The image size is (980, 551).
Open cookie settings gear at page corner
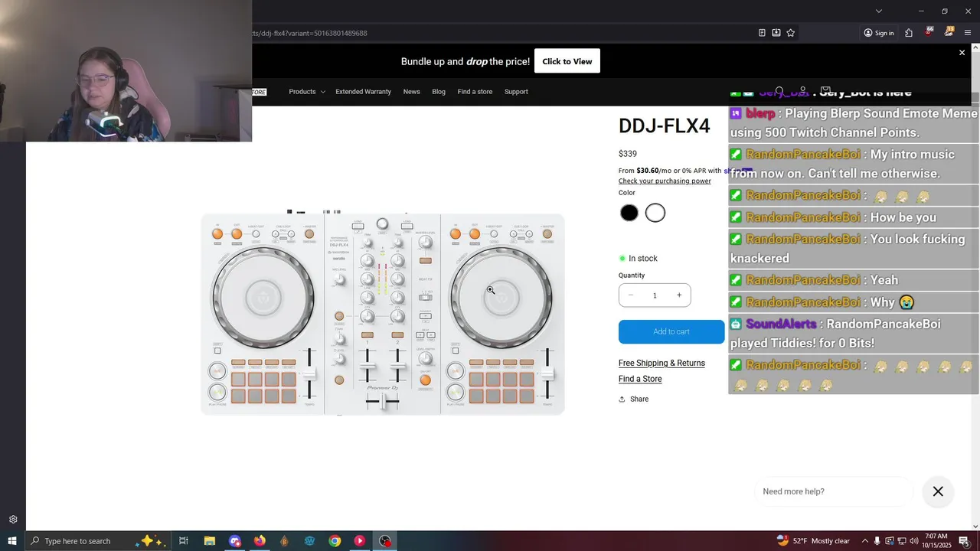pos(13,520)
